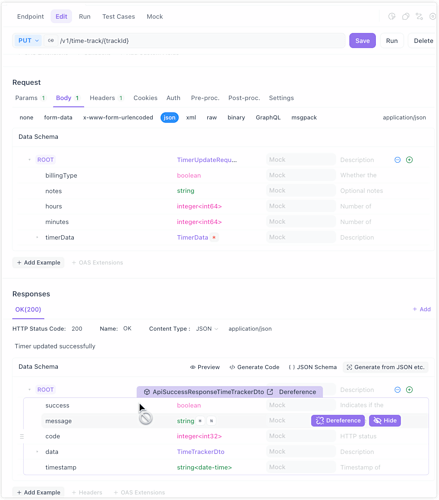Click the Dereference button on message row
This screenshot has width=439, height=500.
(x=338, y=421)
